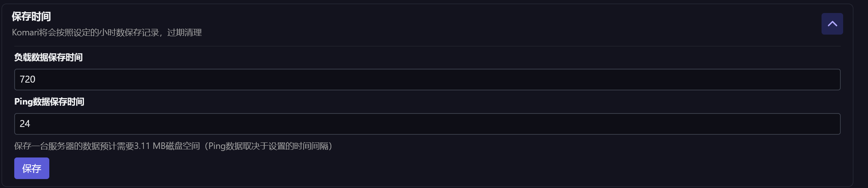Click the disk space estimate hint text
Image resolution: width=868 pixels, height=188 pixels.
[x=173, y=146]
